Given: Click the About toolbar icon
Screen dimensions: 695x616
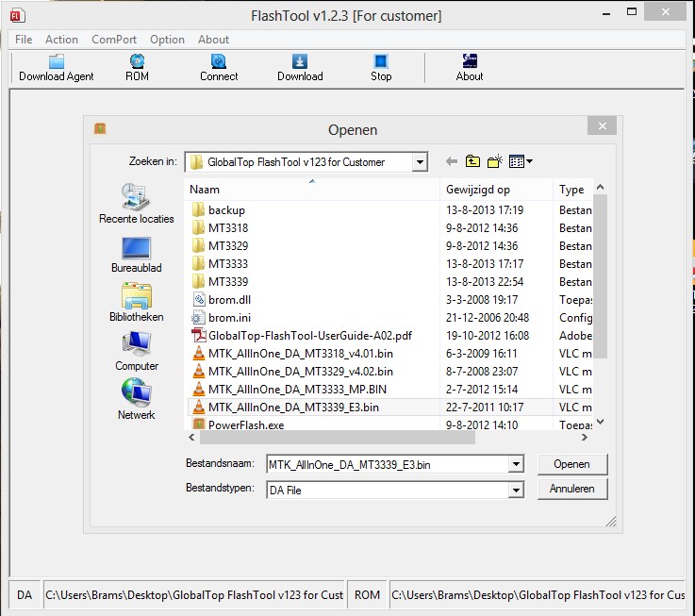Looking at the screenshot, I should 470,61.
